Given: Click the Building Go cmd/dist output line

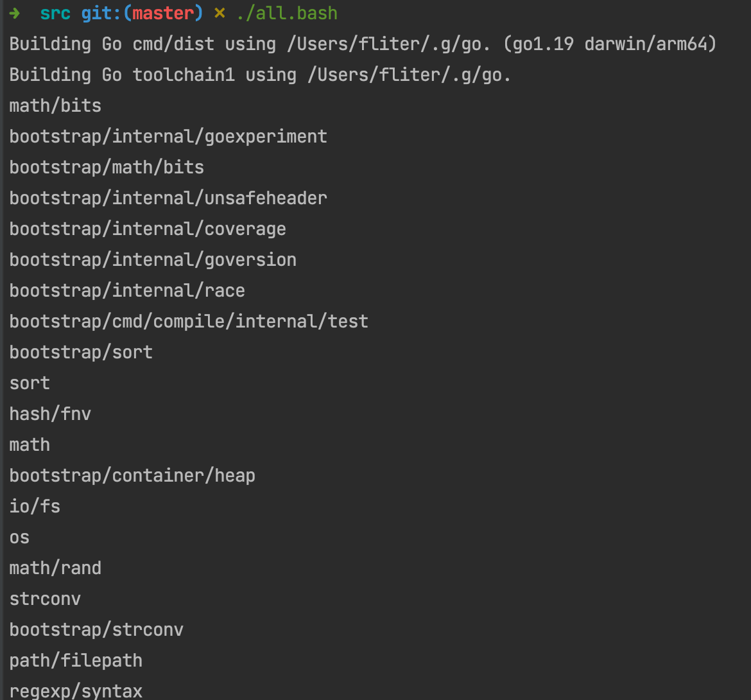Looking at the screenshot, I should [x=363, y=44].
